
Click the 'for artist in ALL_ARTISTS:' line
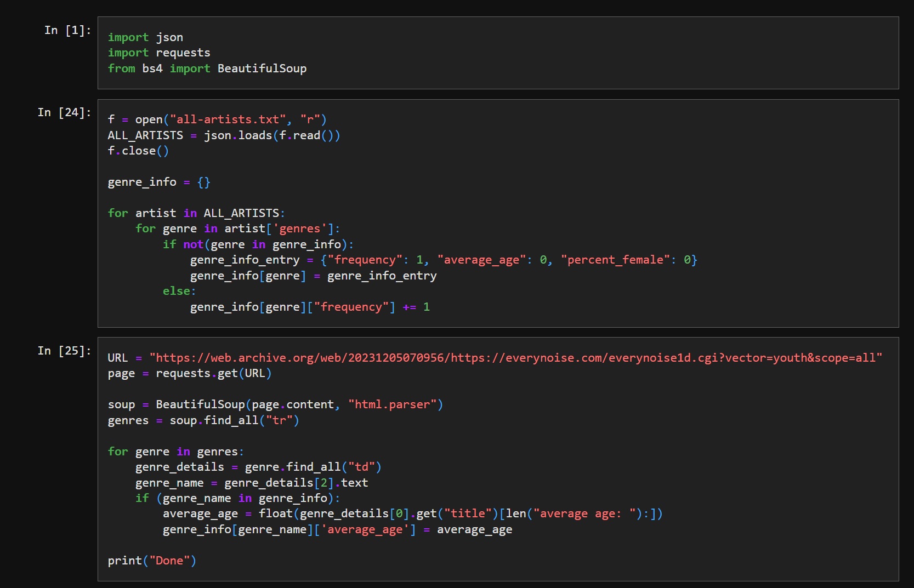point(196,213)
